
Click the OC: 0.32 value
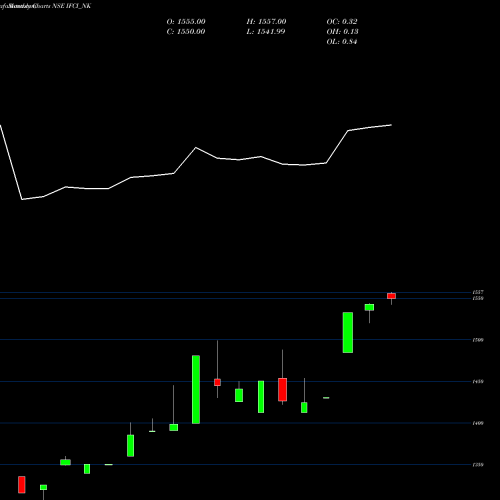tap(342, 22)
